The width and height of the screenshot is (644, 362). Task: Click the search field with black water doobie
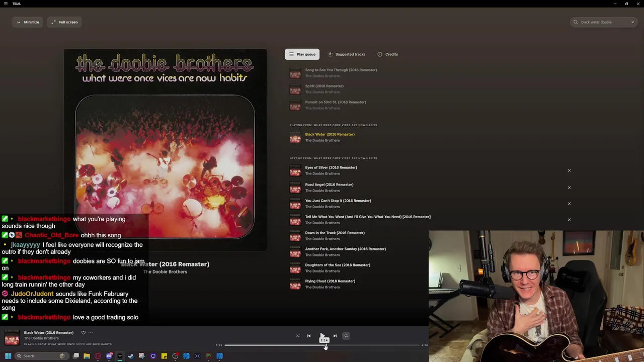click(604, 22)
